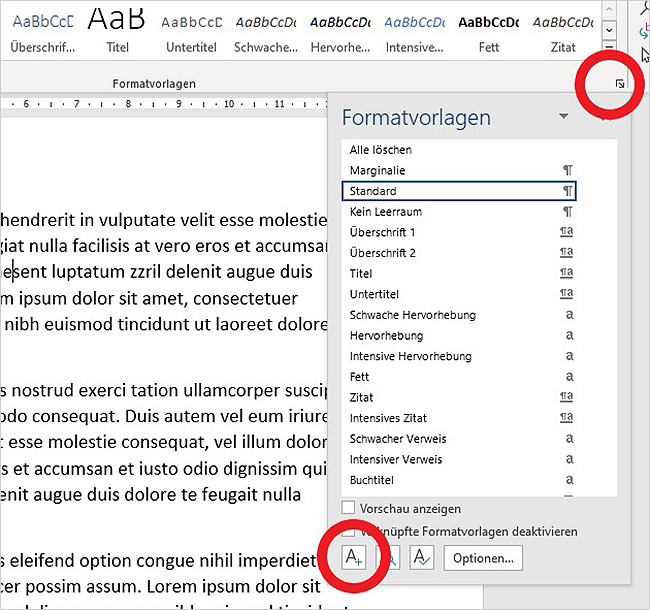The image size is (650, 610).
Task: Click the Formatvorlagen dialog launcher arrow
Action: 619,86
